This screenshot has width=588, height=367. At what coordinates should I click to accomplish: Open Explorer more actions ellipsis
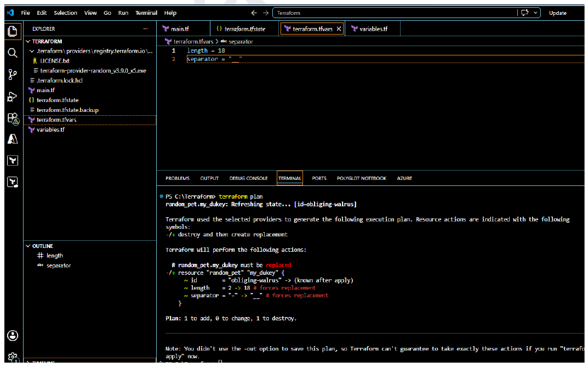[146, 29]
